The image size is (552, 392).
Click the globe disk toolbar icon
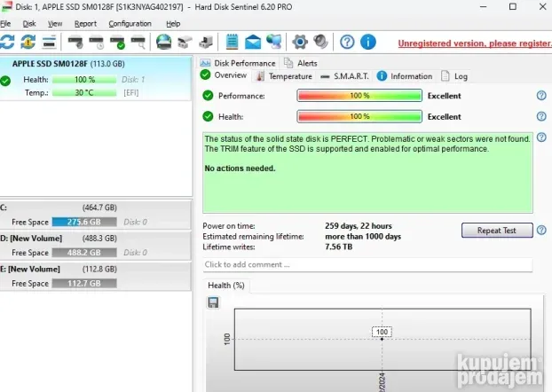point(163,42)
